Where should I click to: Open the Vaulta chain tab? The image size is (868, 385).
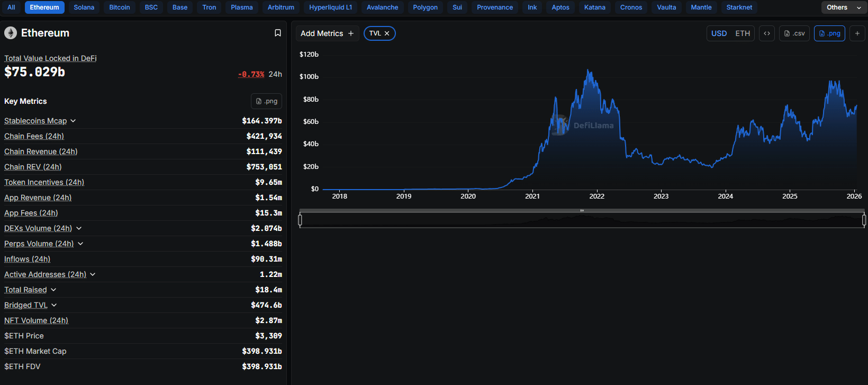tap(667, 7)
